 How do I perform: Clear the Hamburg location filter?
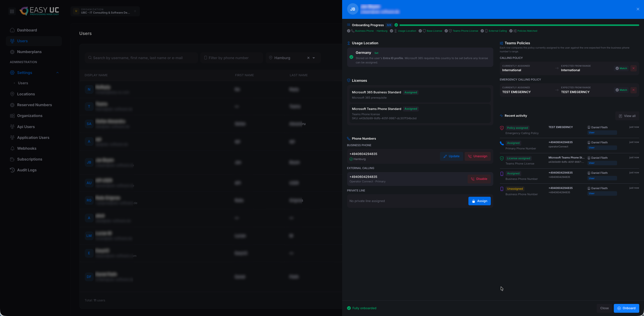click(308, 58)
